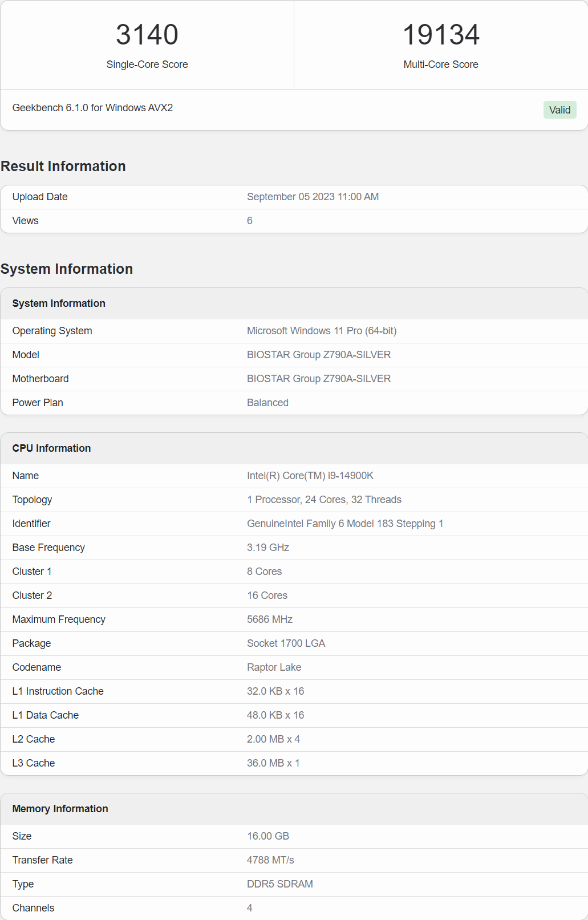The height and width of the screenshot is (920, 588).
Task: Click the BIOSTAR value in the Motherboard row
Action: pyautogui.click(x=318, y=379)
